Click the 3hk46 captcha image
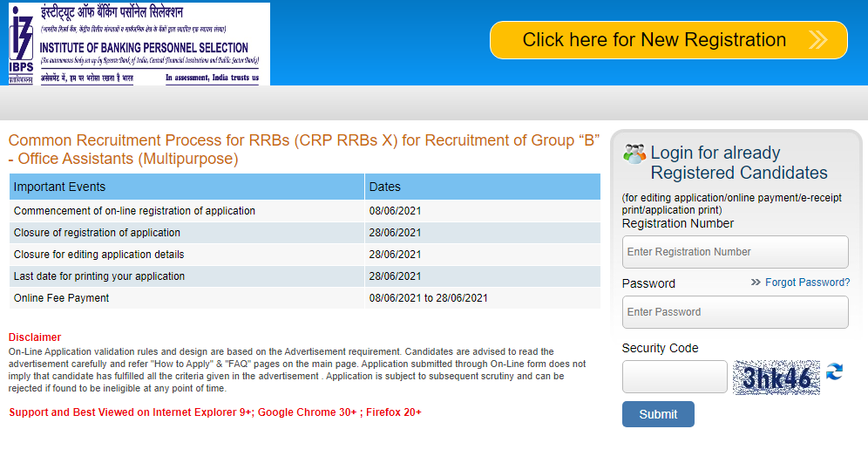868x463 pixels. coord(776,378)
